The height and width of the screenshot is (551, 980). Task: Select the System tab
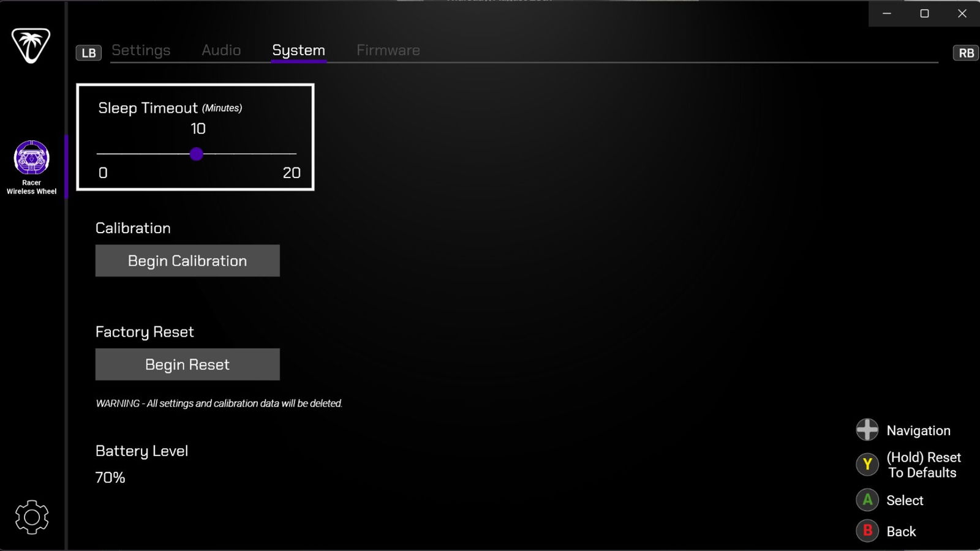pos(298,51)
